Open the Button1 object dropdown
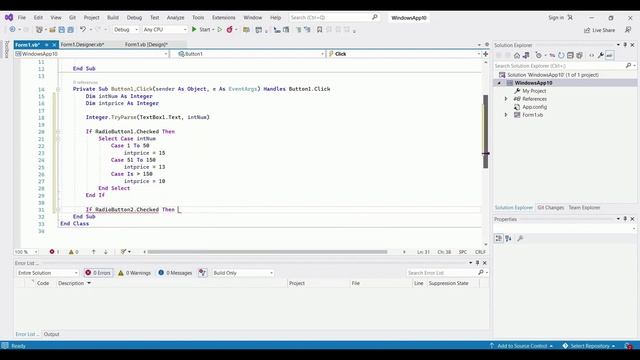Screen dimensions: 640x360 [251, 54]
